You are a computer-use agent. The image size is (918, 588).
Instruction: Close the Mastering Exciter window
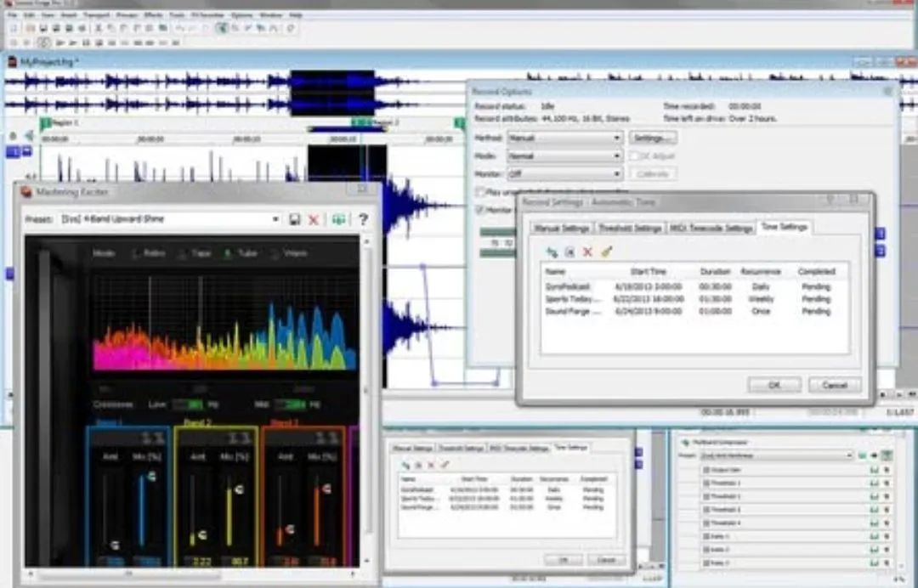pyautogui.click(x=362, y=189)
